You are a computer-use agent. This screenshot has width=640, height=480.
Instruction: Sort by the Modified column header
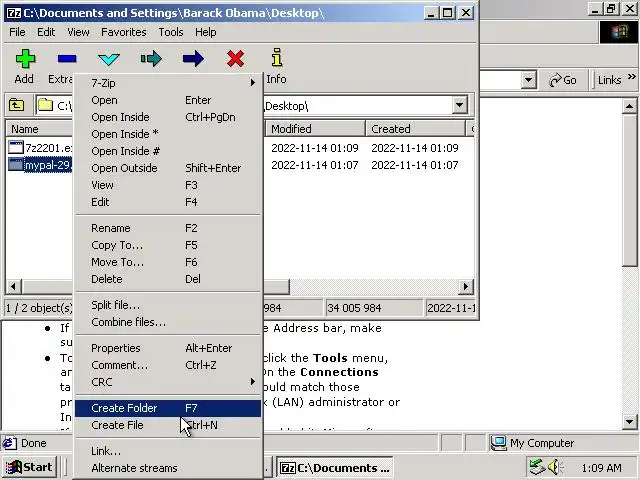click(x=315, y=129)
